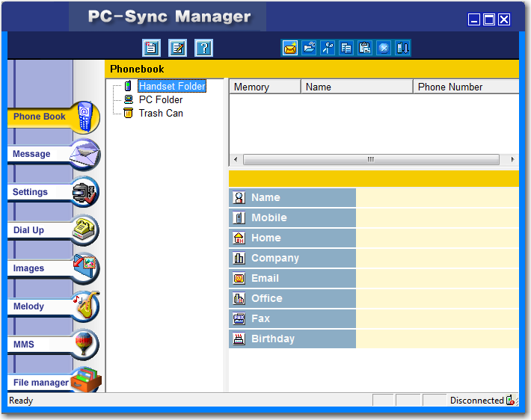
Task: Click the scissors cut icon
Action: [328, 49]
